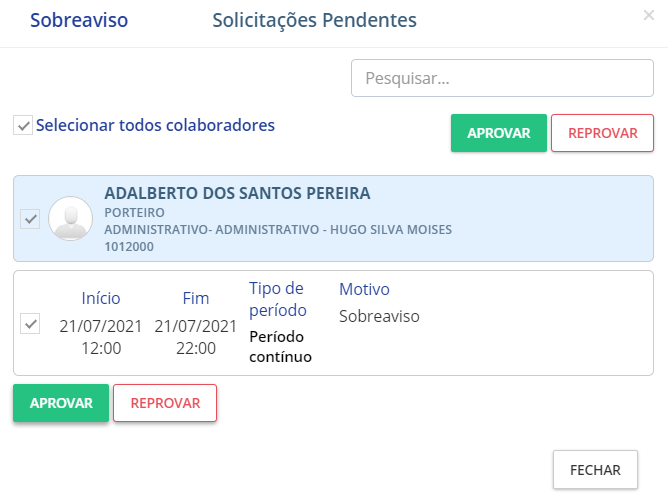Click the start date 21/07/2021 12:00
The width and height of the screenshot is (668, 499).
(x=101, y=337)
